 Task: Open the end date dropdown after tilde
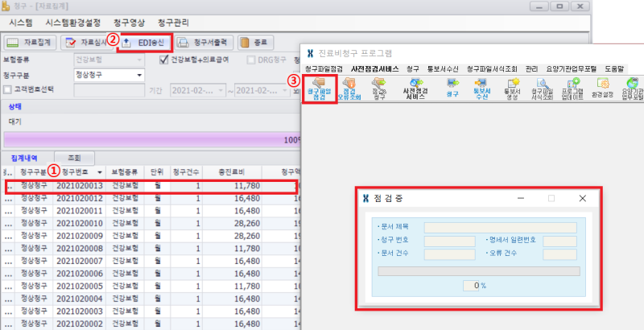click(x=285, y=90)
